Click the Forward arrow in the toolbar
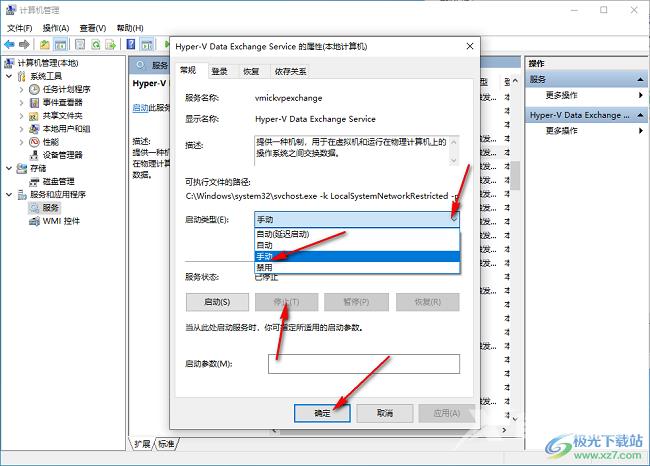Screen dimensions: 650x466 pyautogui.click(x=24, y=44)
